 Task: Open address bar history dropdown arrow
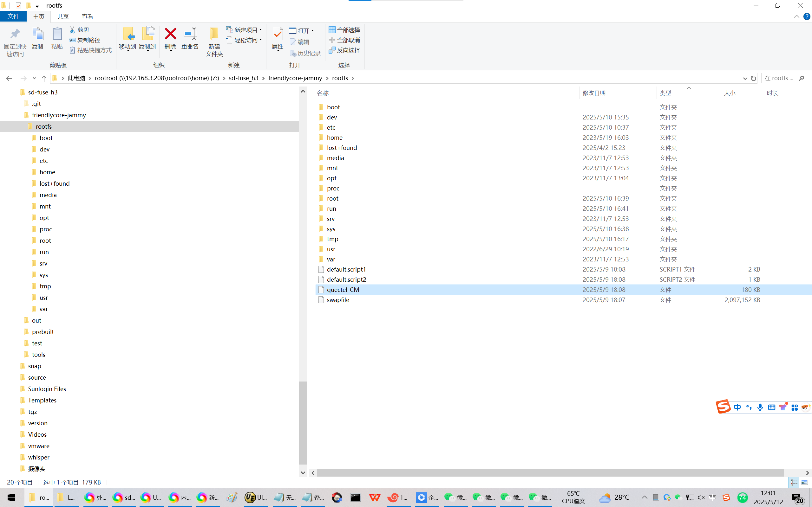click(745, 79)
